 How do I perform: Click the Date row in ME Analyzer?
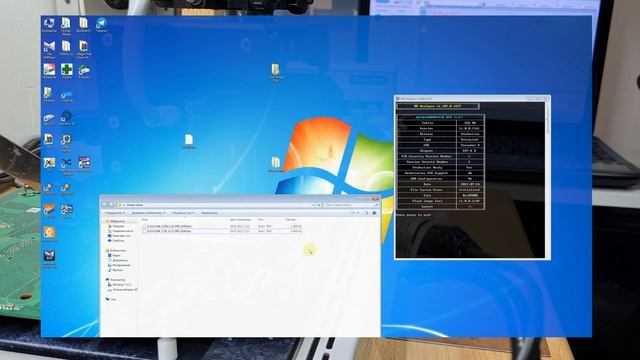(441, 184)
